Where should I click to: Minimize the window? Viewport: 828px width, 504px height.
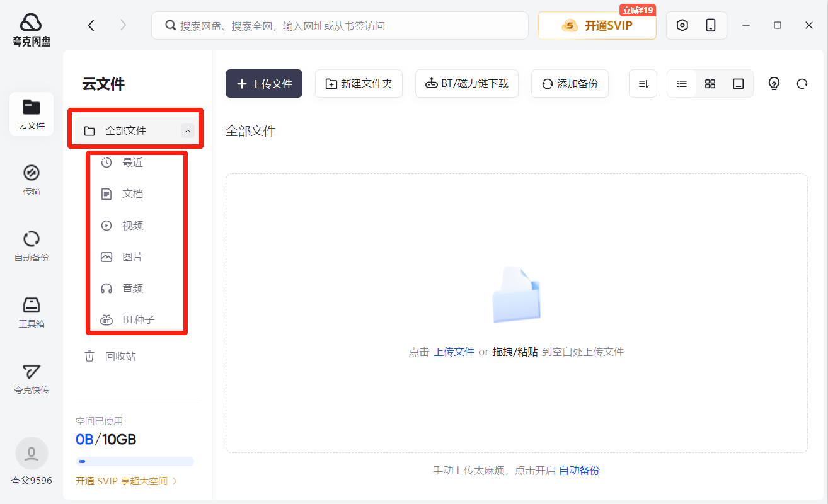746,25
